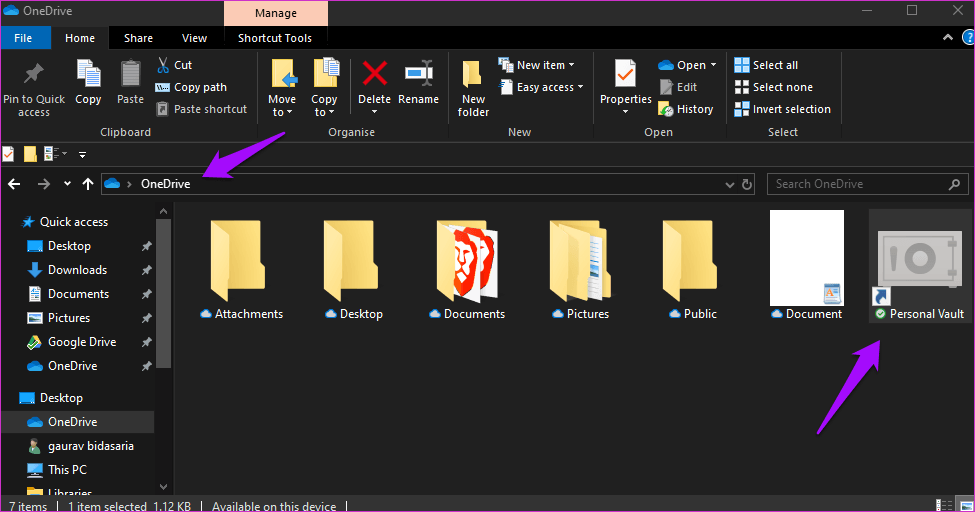Viewport: 975px width, 512px height.
Task: Switch to the Share tab
Action: click(138, 38)
